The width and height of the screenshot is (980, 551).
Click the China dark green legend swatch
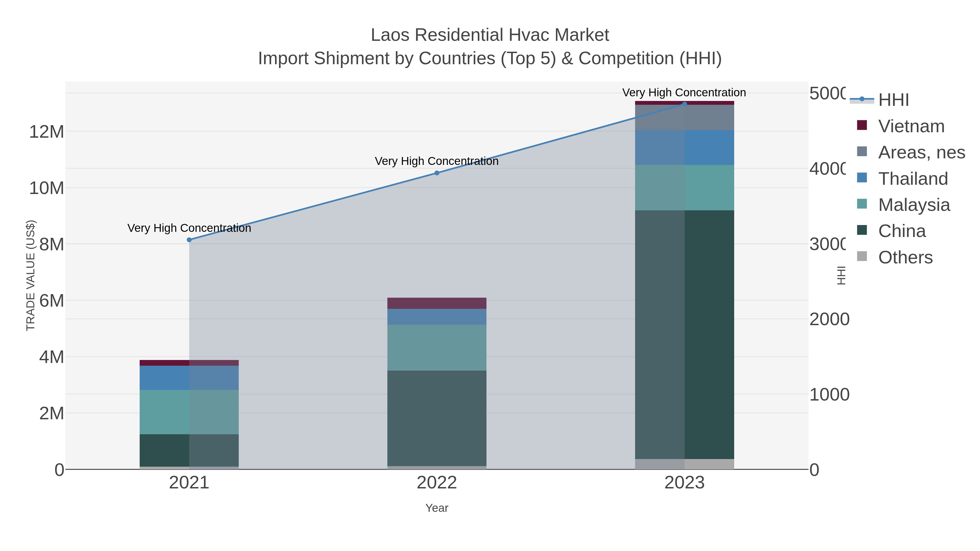point(862,230)
